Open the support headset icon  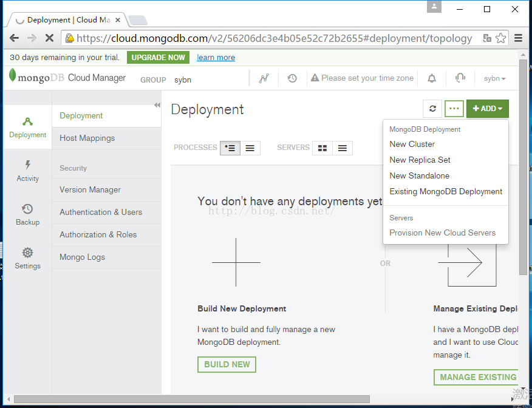pos(460,78)
